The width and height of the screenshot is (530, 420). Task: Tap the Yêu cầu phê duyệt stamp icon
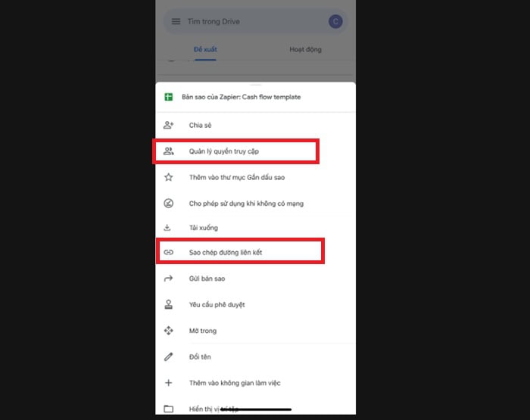tap(168, 304)
